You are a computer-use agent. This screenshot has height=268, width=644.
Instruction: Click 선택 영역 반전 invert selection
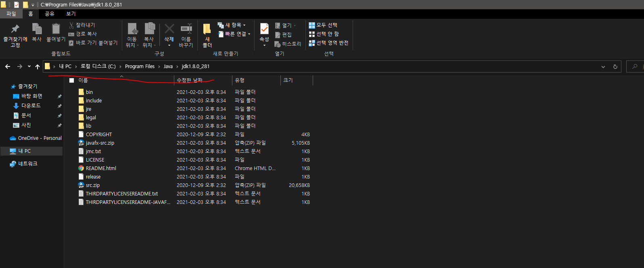click(x=328, y=43)
